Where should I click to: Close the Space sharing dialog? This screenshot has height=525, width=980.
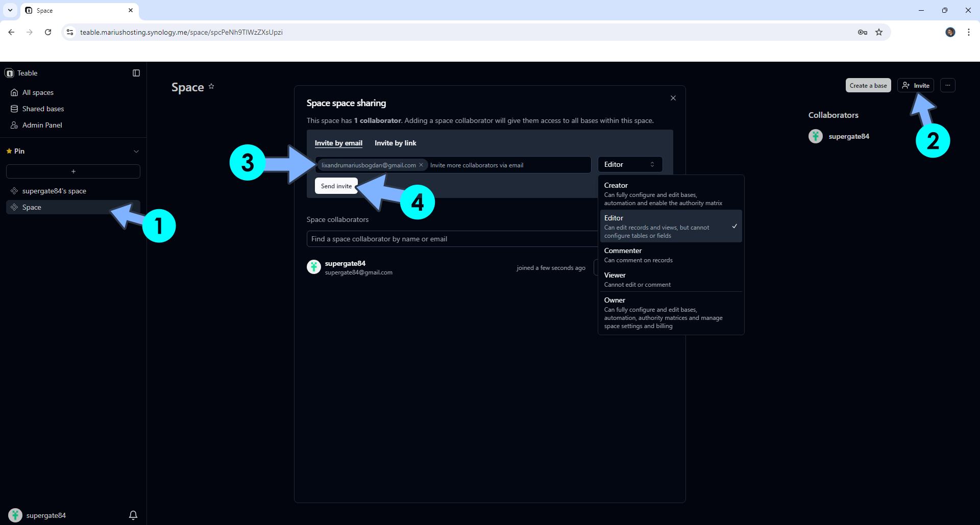tap(673, 98)
